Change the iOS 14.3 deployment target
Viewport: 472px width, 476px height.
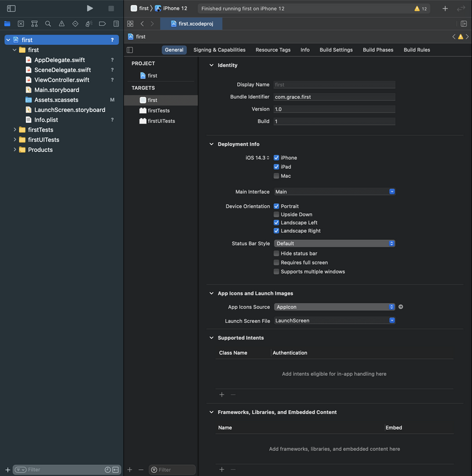click(x=258, y=158)
